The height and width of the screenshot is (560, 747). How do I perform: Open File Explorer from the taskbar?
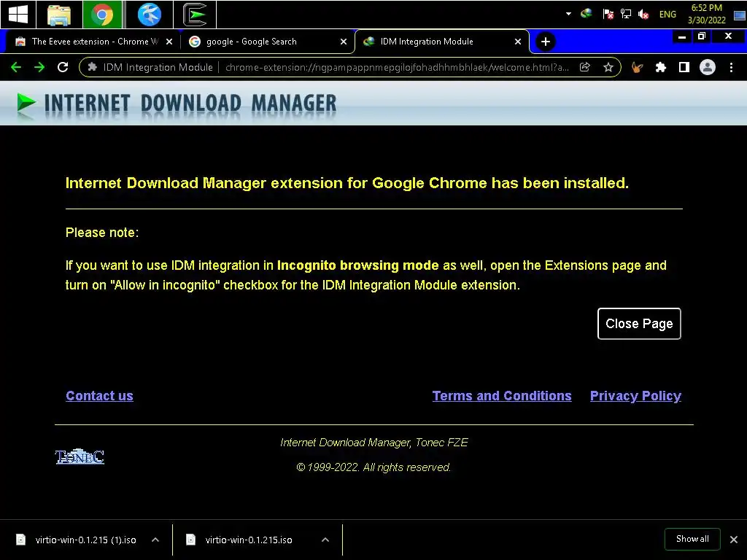59,15
